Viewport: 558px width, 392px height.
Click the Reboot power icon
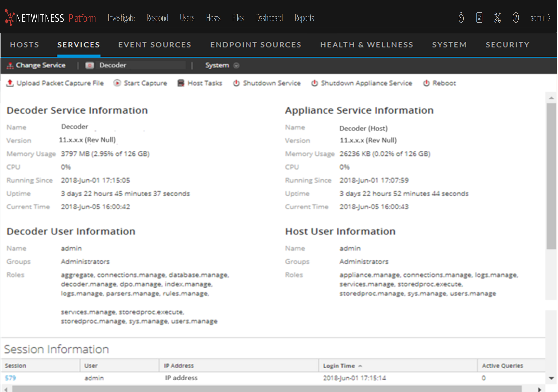pyautogui.click(x=427, y=83)
